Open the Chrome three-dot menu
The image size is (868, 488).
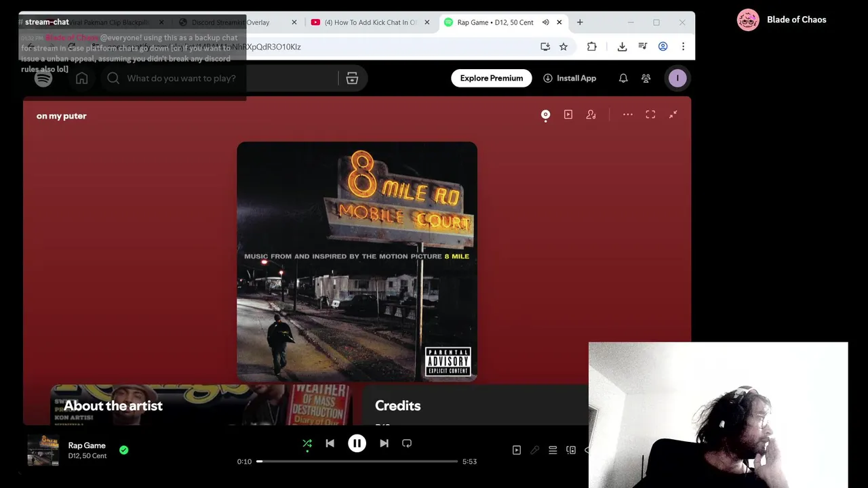pos(683,47)
